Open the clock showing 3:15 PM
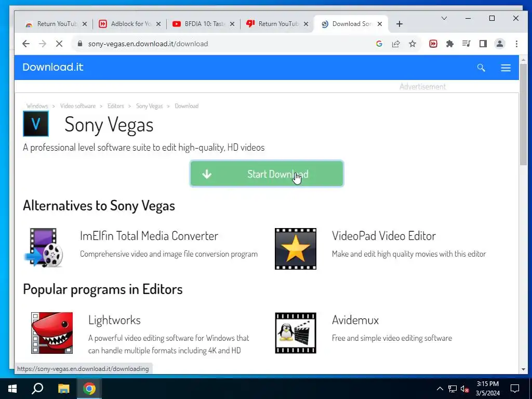The height and width of the screenshot is (399, 532). pos(487,389)
